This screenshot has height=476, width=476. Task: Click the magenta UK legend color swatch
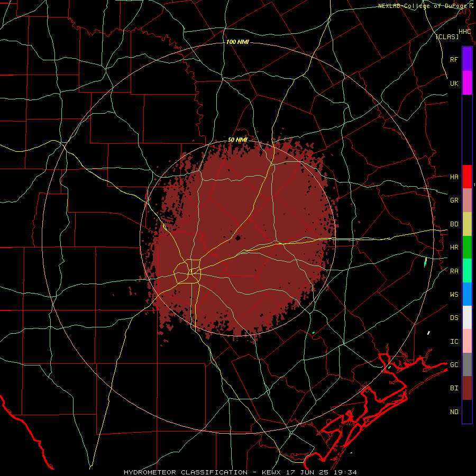[x=467, y=83]
